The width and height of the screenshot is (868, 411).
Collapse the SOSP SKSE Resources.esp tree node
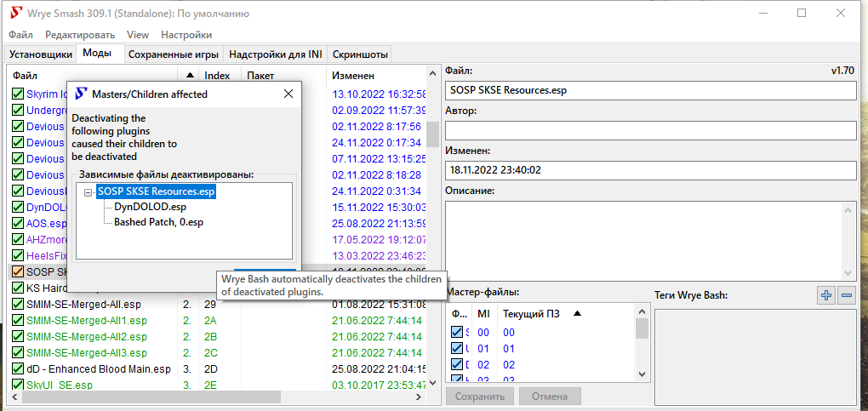[x=89, y=192]
